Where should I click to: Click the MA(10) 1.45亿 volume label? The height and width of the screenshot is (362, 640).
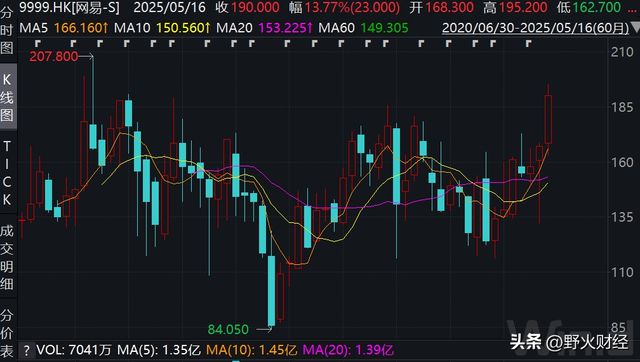tap(251, 350)
